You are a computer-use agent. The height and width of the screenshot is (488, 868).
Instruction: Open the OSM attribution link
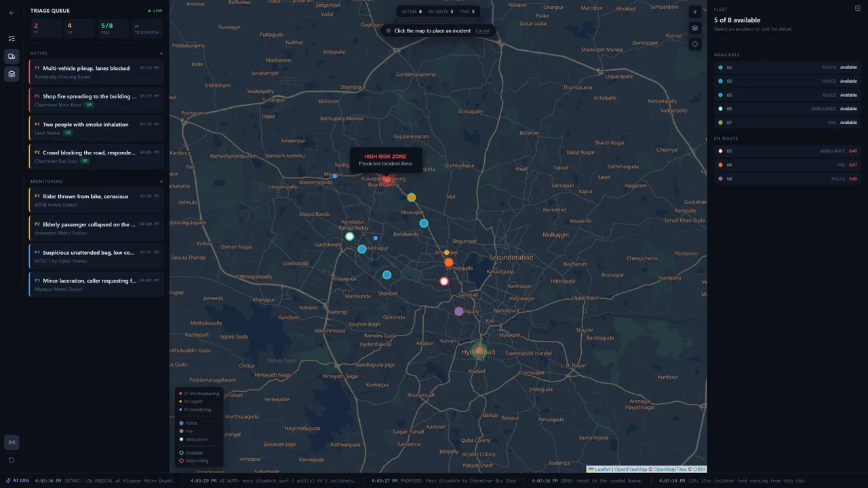point(698,469)
